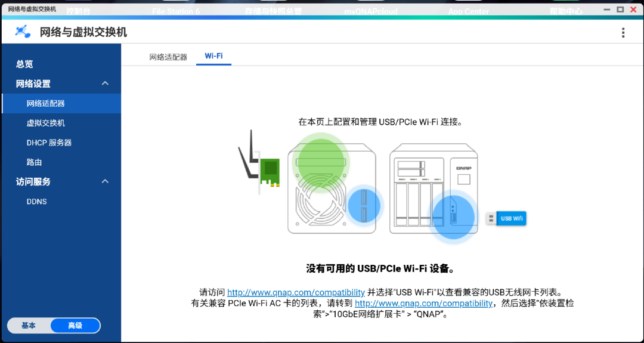Collapse the 网络设置 section chevron
644x343 pixels.
(x=105, y=84)
